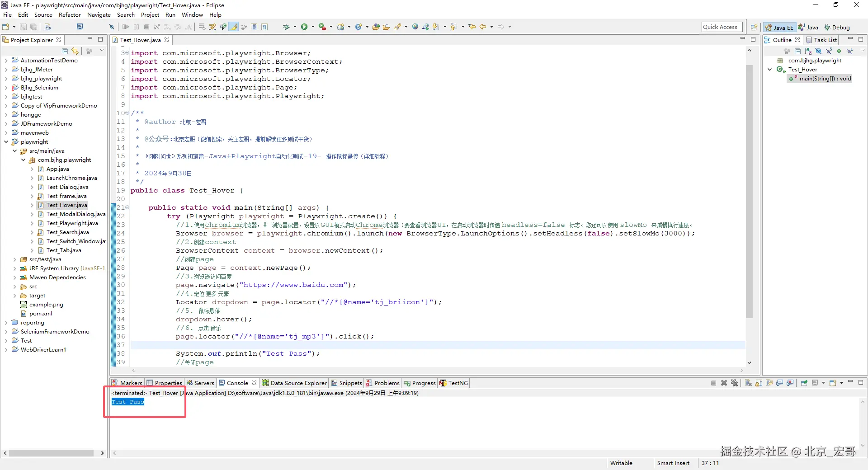Image resolution: width=868 pixels, height=470 pixels.
Task: Click the Clear Console icon
Action: click(x=748, y=383)
